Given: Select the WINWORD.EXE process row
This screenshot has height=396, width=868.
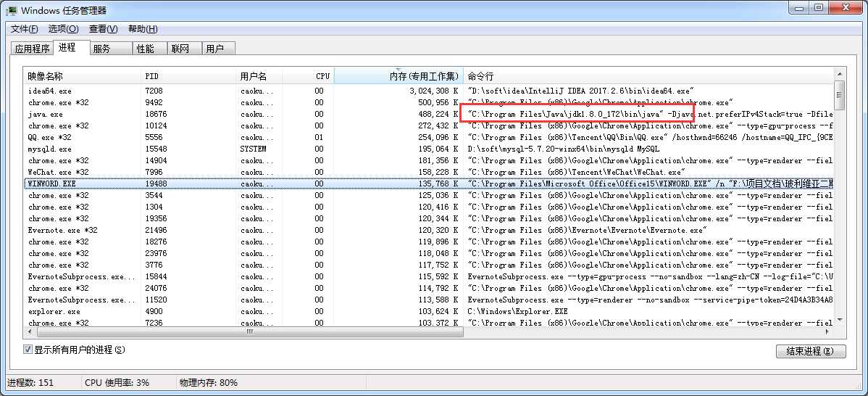Looking at the screenshot, I should (x=428, y=184).
